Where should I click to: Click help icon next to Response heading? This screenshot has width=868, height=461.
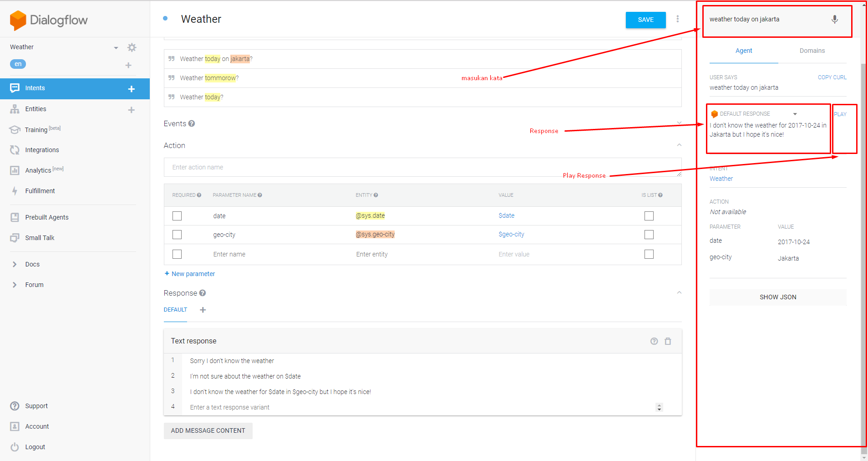203,293
